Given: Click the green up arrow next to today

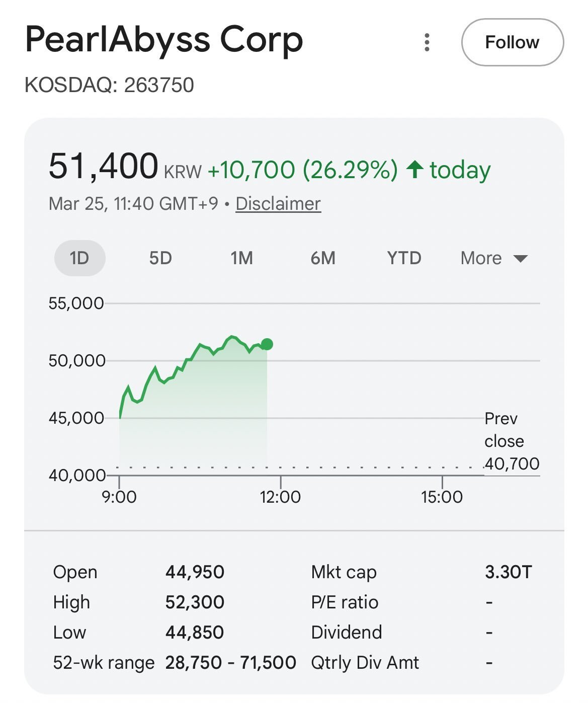Looking at the screenshot, I should (x=415, y=169).
